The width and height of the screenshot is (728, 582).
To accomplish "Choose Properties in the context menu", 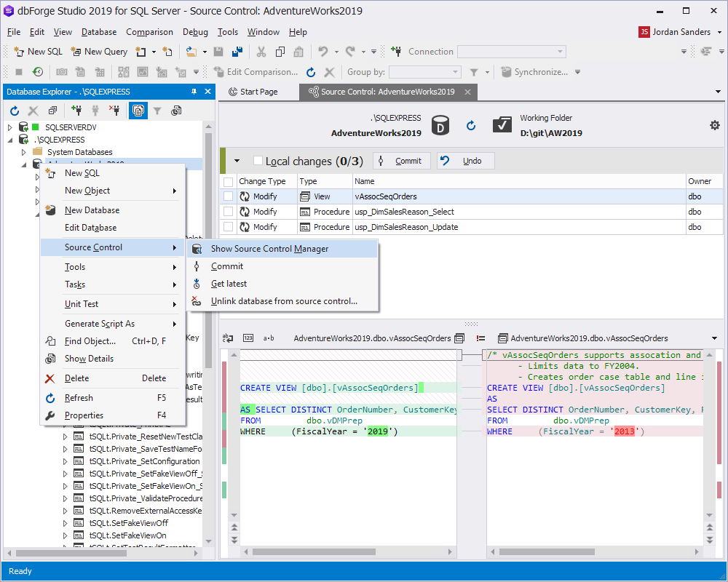I will pos(113,415).
